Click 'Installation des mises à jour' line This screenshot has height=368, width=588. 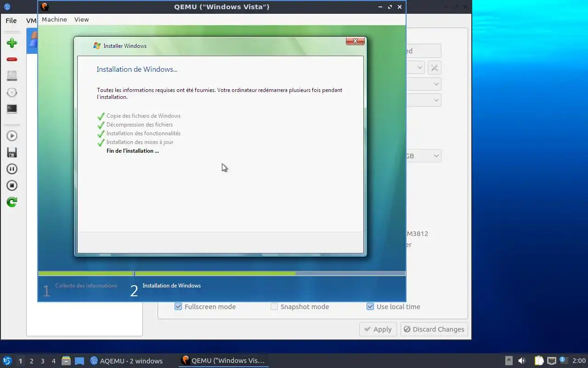pos(140,142)
